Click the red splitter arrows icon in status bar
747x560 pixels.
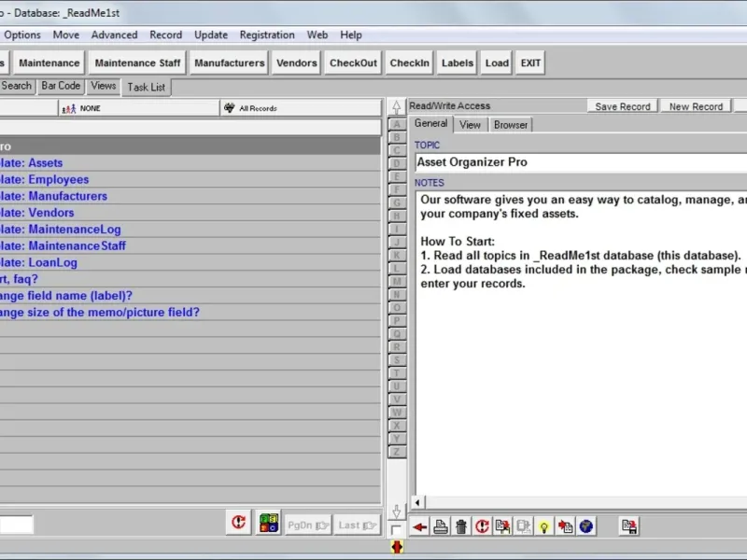(397, 547)
